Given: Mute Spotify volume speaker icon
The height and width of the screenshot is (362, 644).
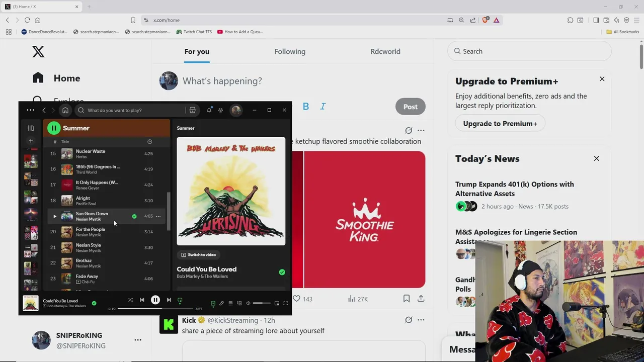Looking at the screenshot, I should pos(248,303).
